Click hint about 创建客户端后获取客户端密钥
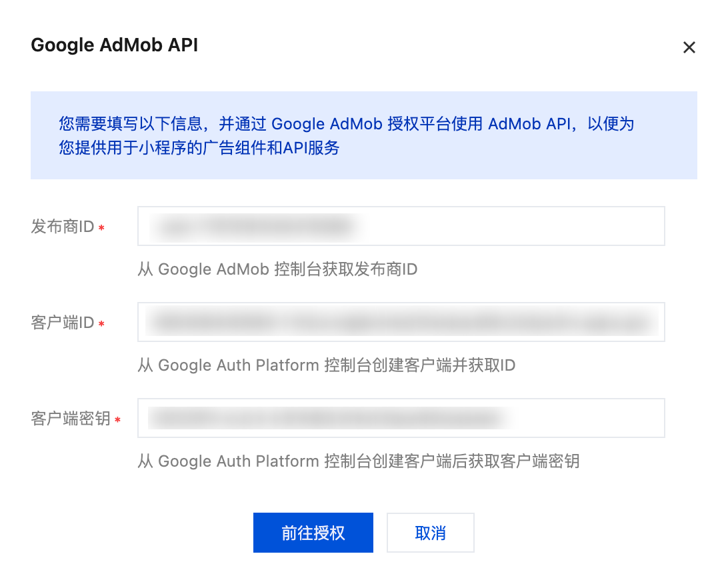Viewport: 728px width, 584px height. (x=359, y=461)
